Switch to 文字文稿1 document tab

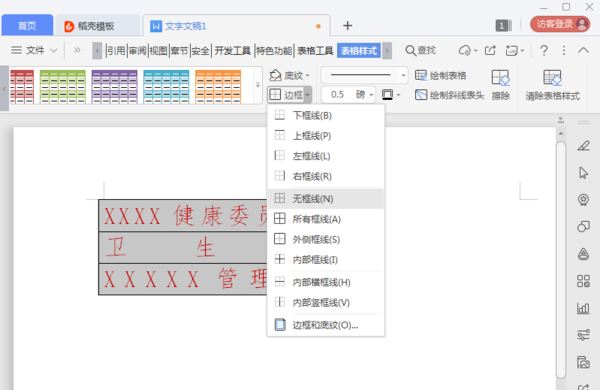pyautogui.click(x=236, y=26)
